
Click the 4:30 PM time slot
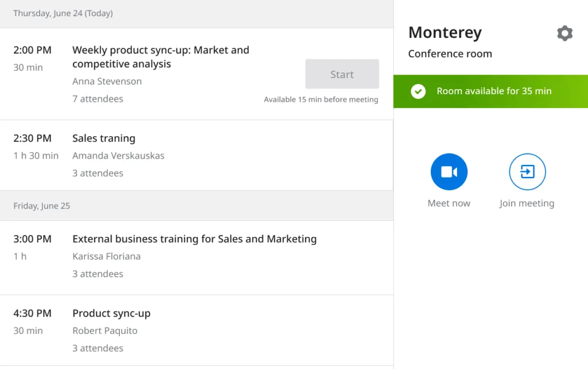32,313
